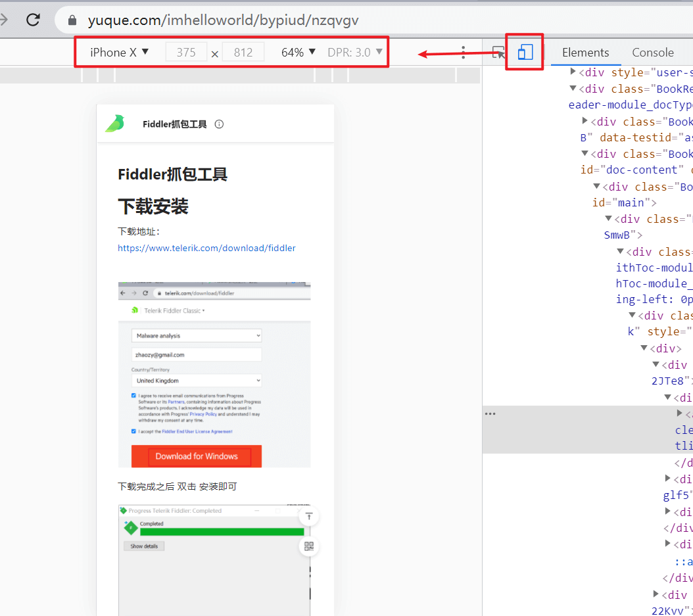Click the height field showing 812
The height and width of the screenshot is (616, 693).
[x=243, y=52]
